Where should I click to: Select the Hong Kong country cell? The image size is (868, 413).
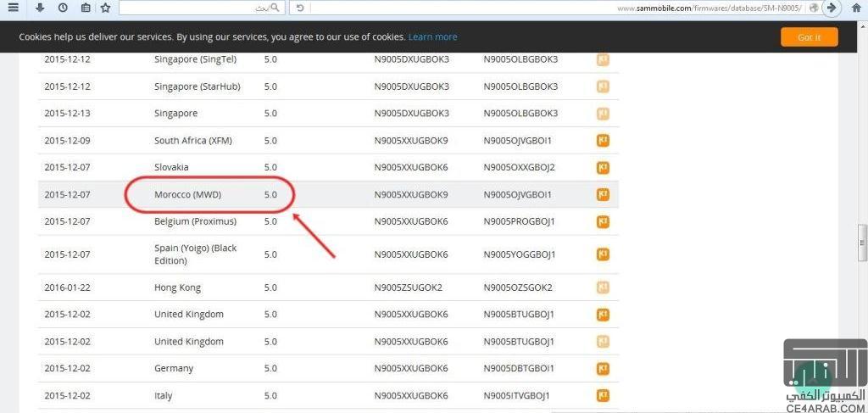click(178, 287)
